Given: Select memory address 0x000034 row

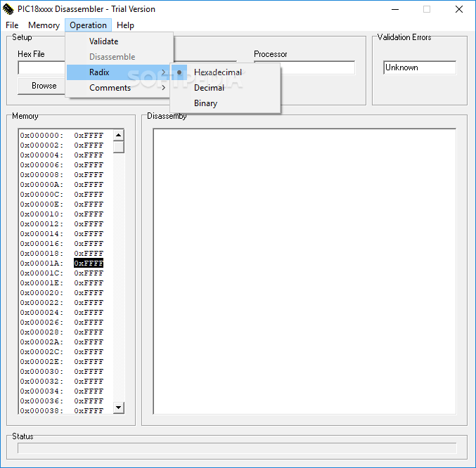Looking at the screenshot, I should click(x=62, y=391).
